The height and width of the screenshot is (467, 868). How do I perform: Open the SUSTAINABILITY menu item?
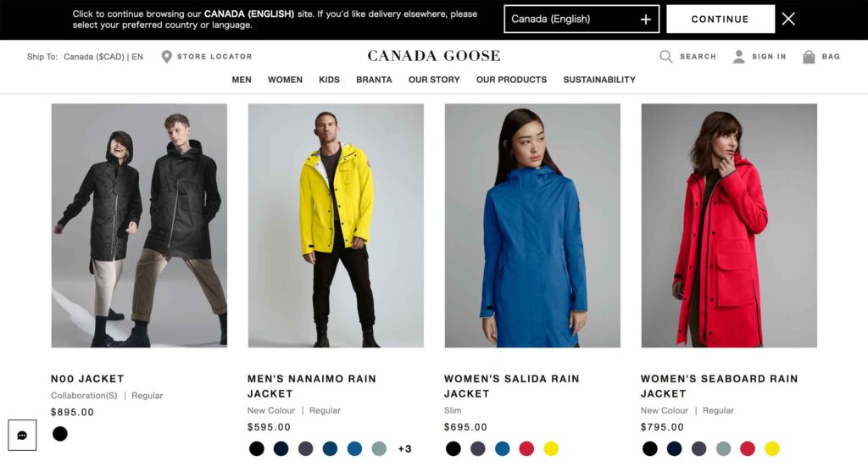coord(599,80)
